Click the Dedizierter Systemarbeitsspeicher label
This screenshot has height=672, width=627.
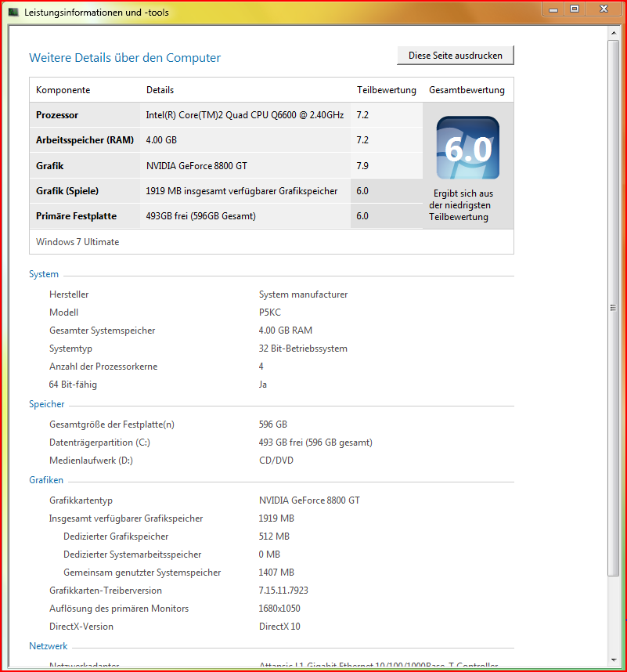point(132,555)
